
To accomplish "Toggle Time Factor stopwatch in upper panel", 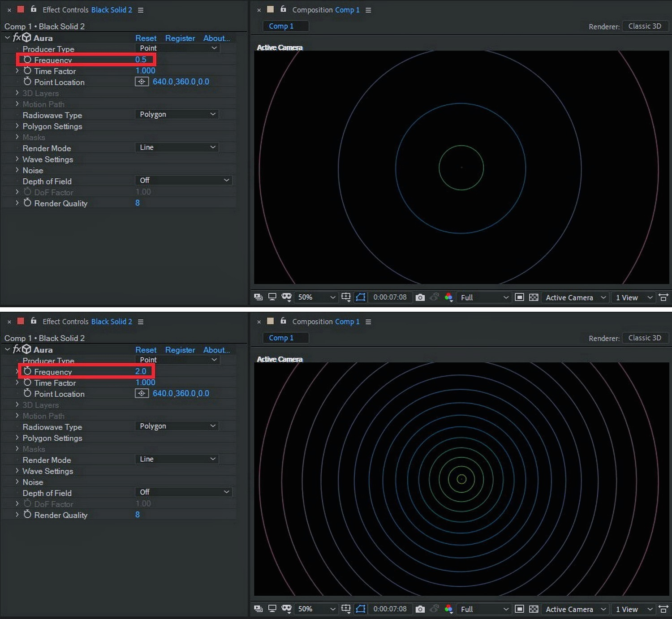I will tap(27, 70).
